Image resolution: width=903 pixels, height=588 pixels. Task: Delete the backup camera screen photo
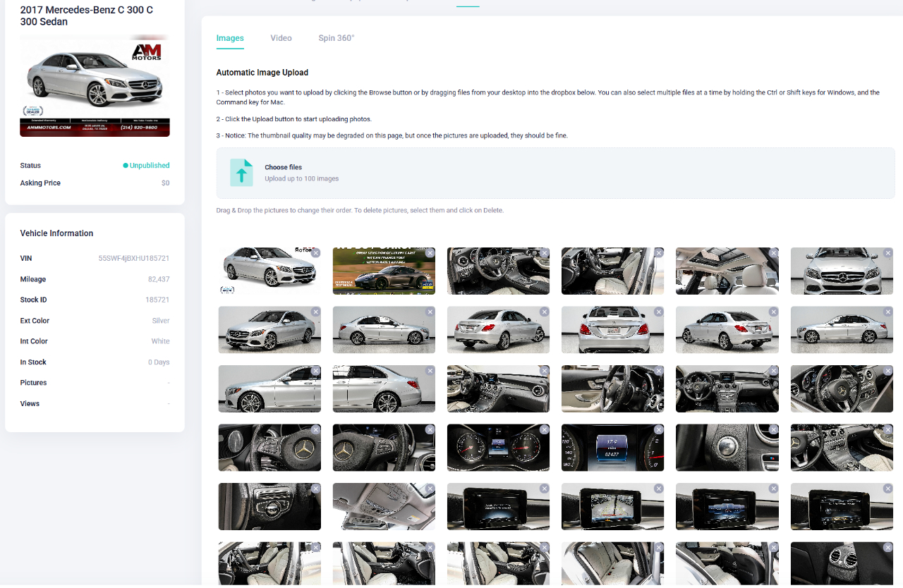pyautogui.click(x=659, y=489)
